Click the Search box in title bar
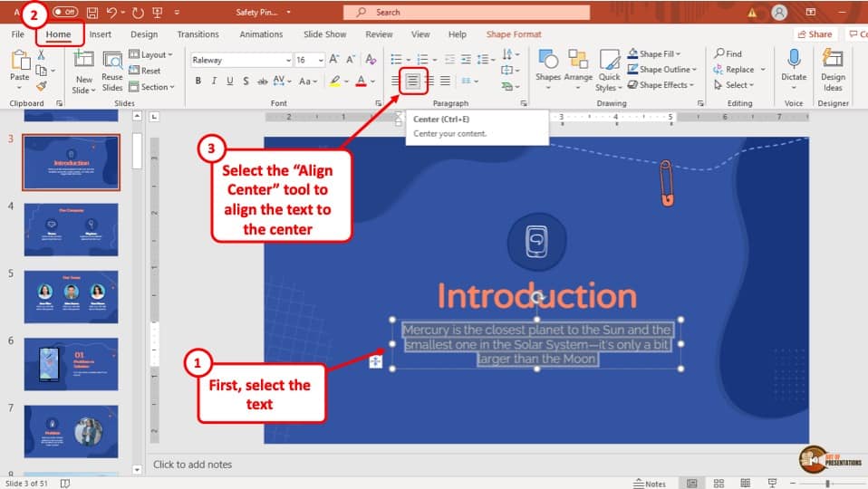This screenshot has width=868, height=489. pyautogui.click(x=466, y=12)
